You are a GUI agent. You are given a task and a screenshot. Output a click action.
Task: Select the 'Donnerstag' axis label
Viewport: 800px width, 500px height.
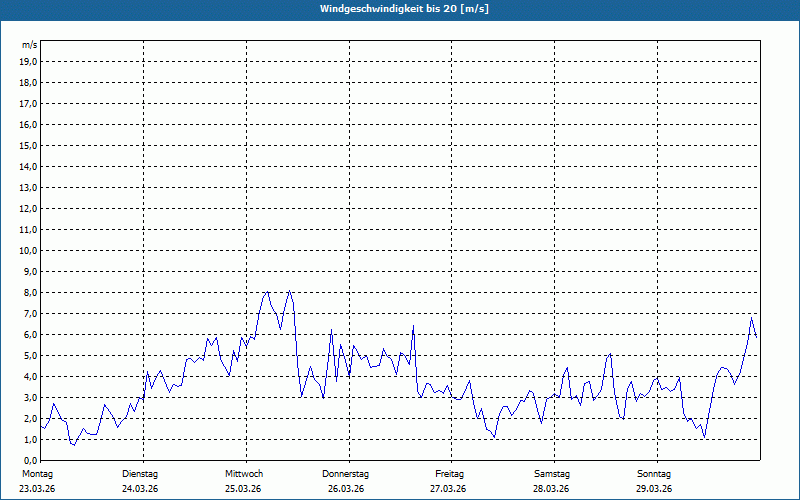(x=346, y=473)
